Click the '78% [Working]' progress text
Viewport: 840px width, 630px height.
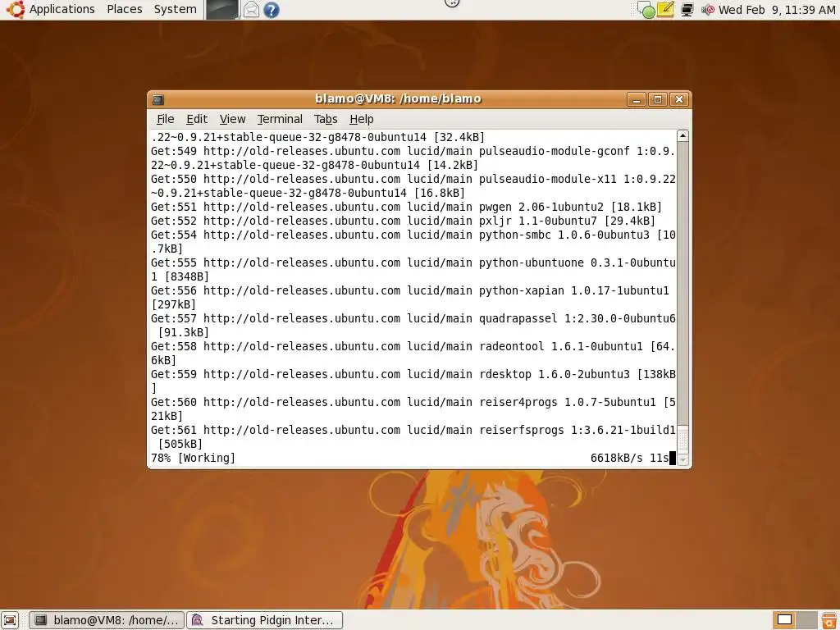(x=193, y=458)
